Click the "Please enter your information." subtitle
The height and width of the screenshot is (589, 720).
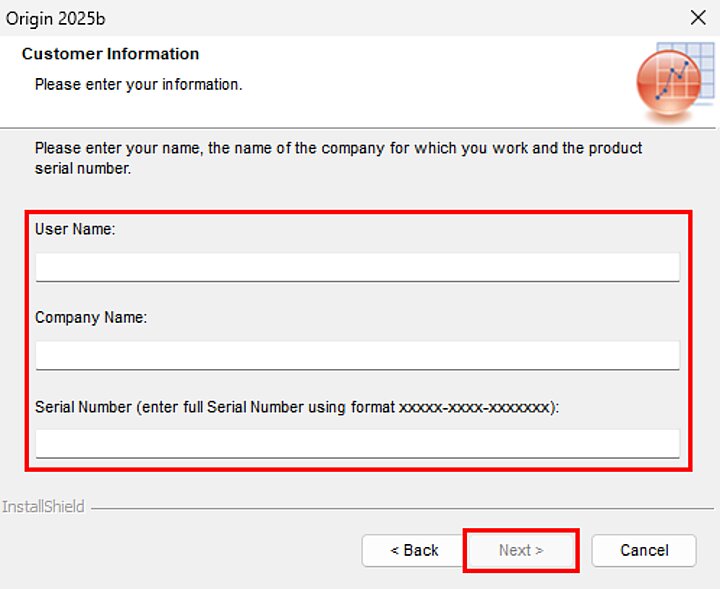(138, 85)
